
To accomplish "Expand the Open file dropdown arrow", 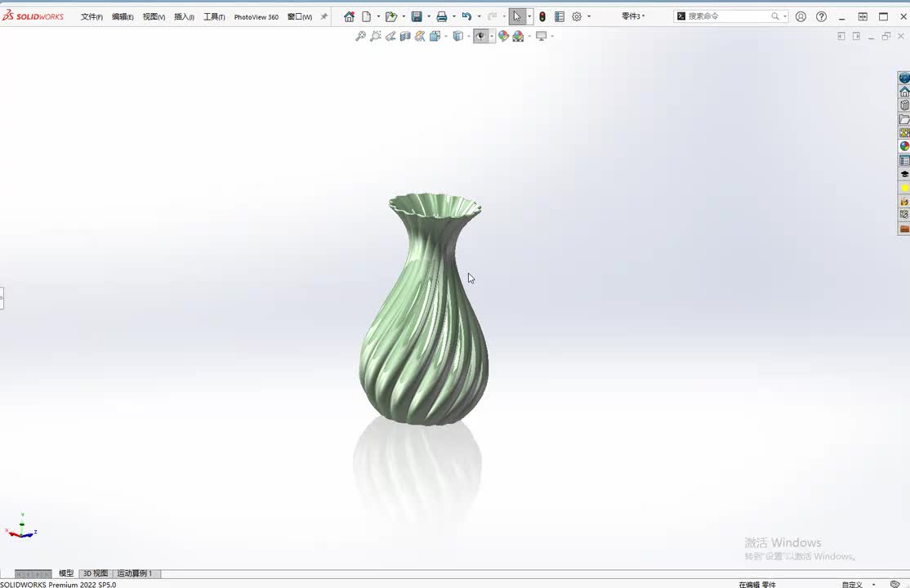I will point(404,17).
